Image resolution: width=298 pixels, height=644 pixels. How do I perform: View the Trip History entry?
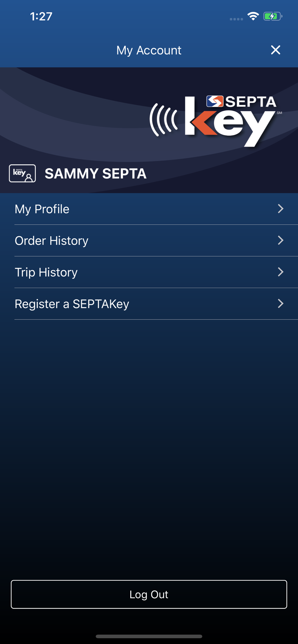pos(46,272)
